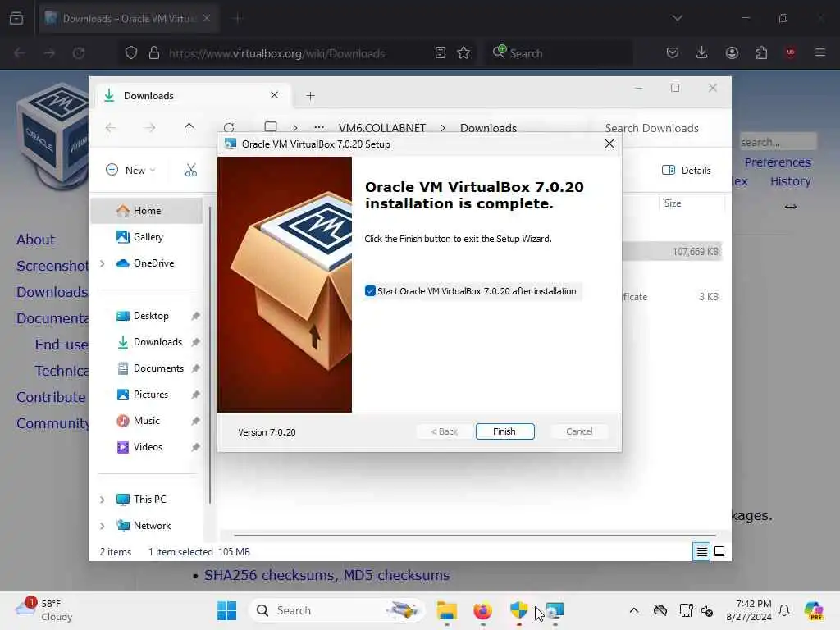This screenshot has height=630, width=840.
Task: Open Desktop quick access folder
Action: [x=151, y=316]
